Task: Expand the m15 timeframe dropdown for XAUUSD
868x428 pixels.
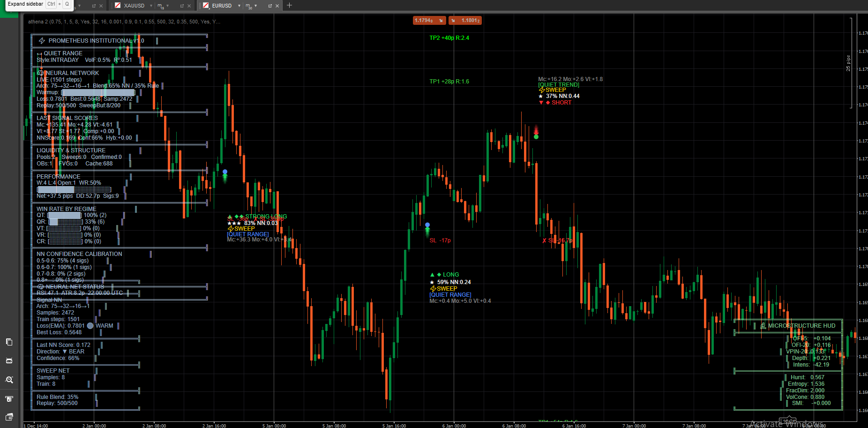Action: (x=168, y=6)
